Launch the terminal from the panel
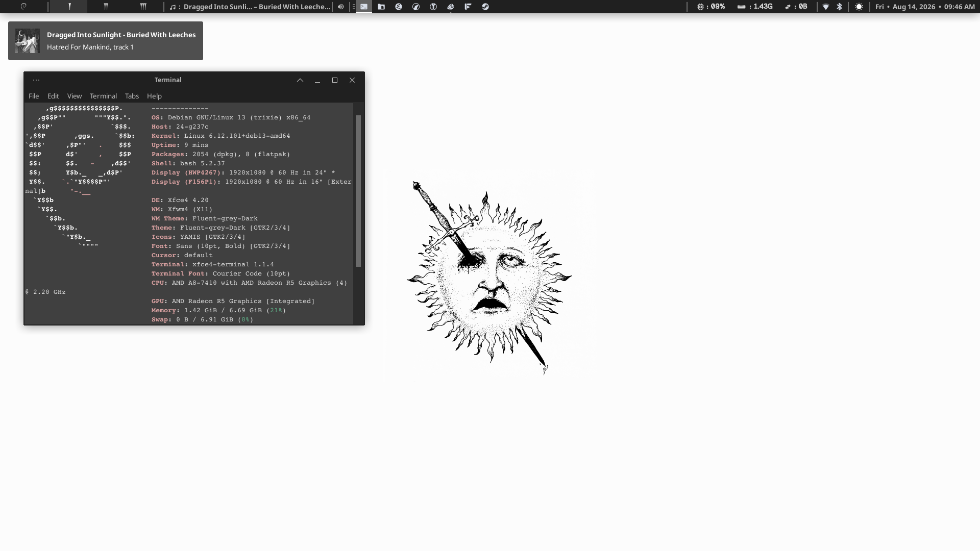The image size is (980, 551). (364, 7)
